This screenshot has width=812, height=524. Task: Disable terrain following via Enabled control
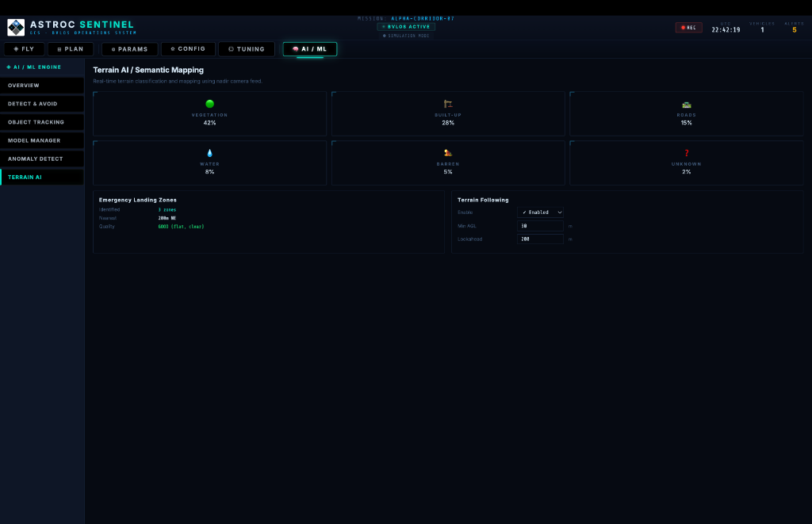[x=540, y=212]
